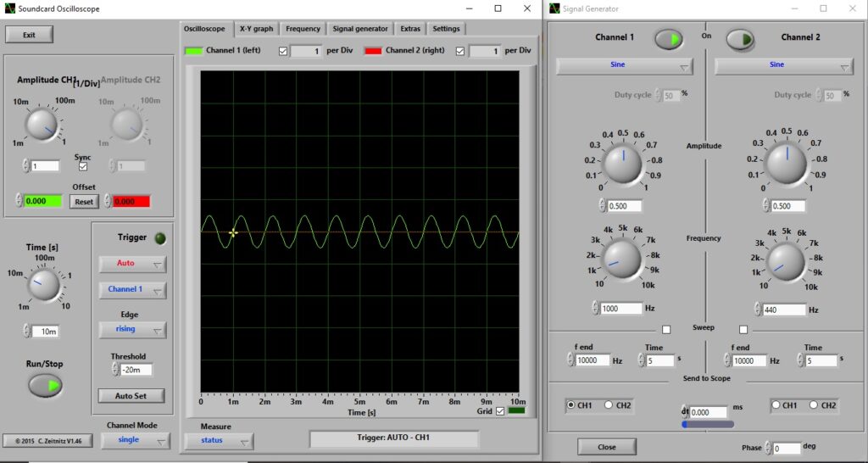Viewport: 868px width, 463px height.
Task: Click the green CH1 offset field 0.000
Action: coord(43,201)
